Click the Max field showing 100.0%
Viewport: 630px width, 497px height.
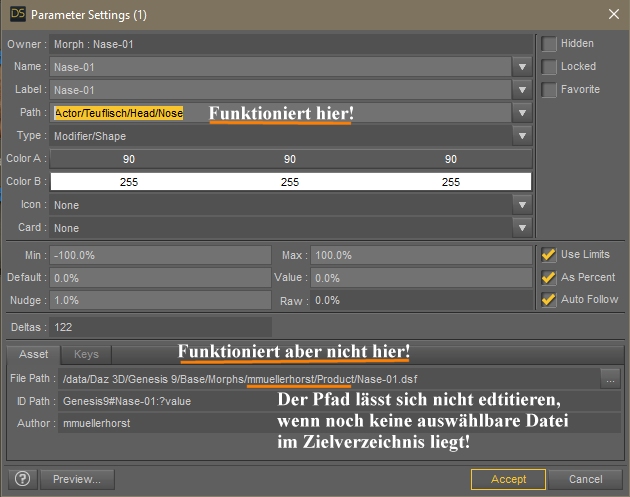click(421, 255)
